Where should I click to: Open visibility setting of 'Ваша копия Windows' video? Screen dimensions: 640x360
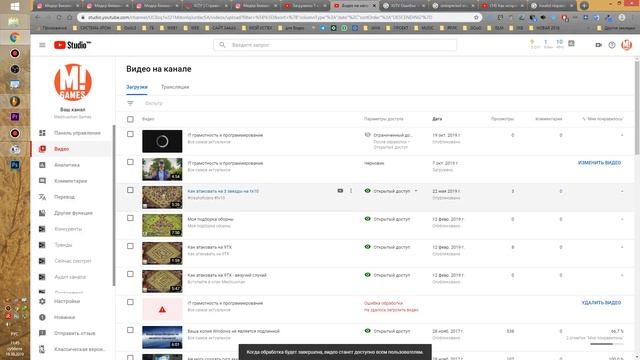(x=387, y=331)
